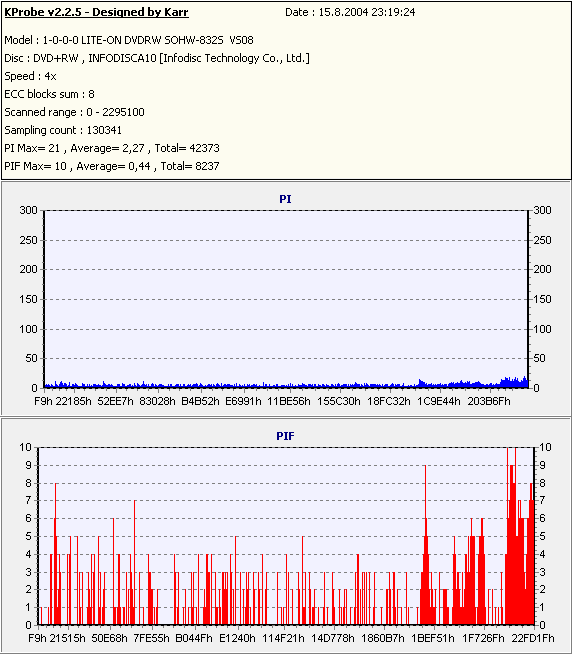Viewport: 572px width, 654px height.
Task: Click the 155C30h label on PI axis
Action: tap(339, 401)
